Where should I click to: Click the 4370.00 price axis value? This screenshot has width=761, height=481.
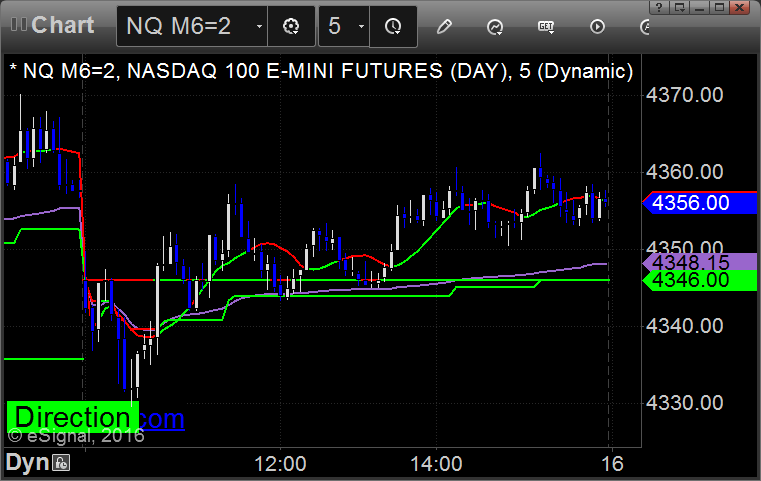point(684,95)
